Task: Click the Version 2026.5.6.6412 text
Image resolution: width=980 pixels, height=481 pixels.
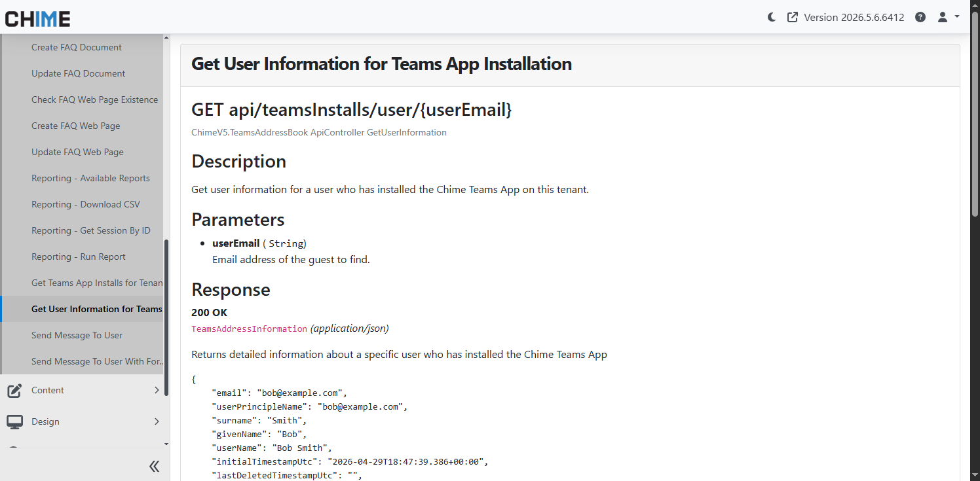Action: [x=854, y=18]
